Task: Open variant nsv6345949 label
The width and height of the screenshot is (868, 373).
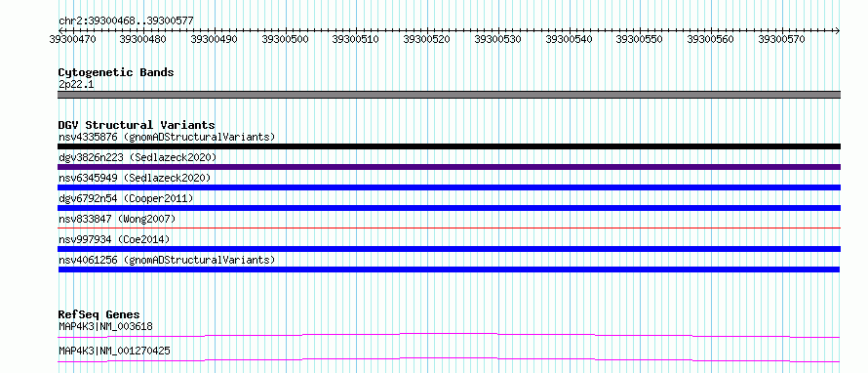Action: 135,178
